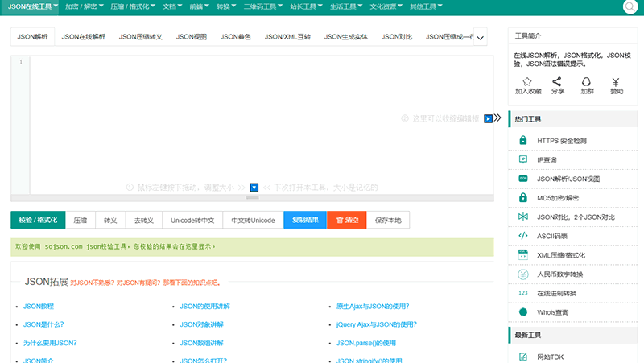Click the editor resize handle bar
The width and height of the screenshot is (644, 363).
252,197
